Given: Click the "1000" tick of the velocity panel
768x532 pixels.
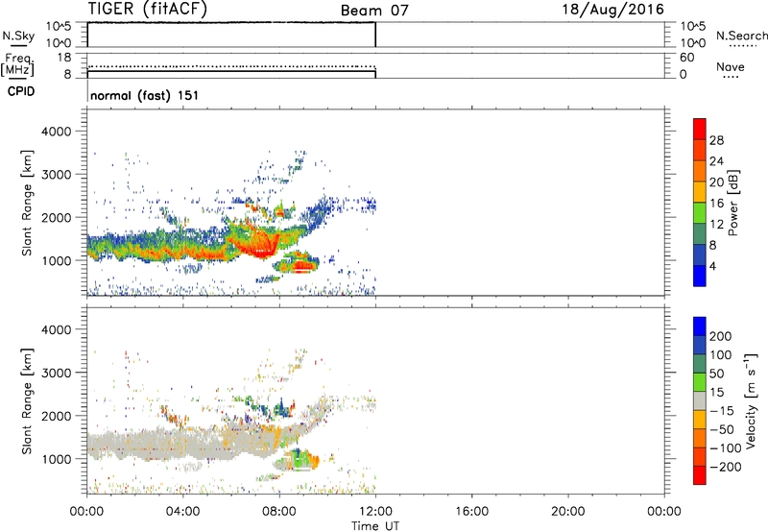Looking at the screenshot, I should 57,459.
